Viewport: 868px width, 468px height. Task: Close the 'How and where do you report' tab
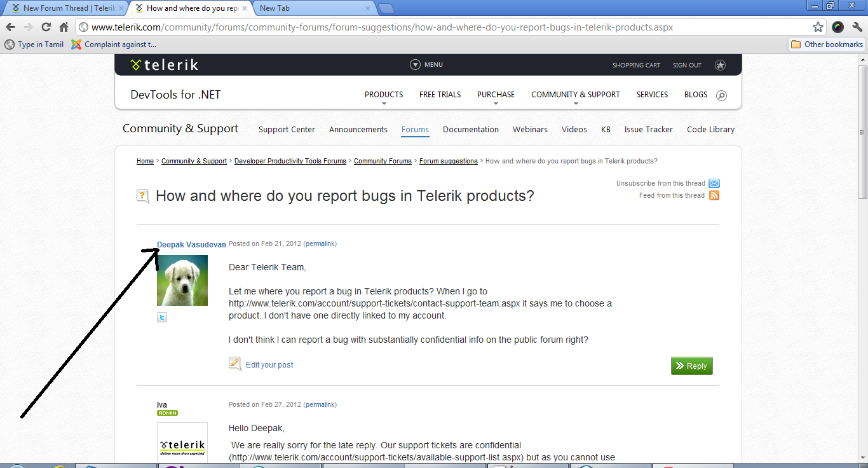245,8
